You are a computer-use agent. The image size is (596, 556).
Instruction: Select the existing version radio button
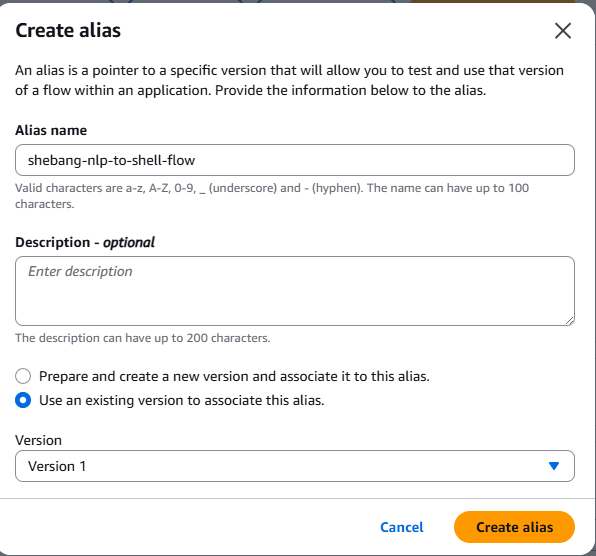pyautogui.click(x=23, y=400)
